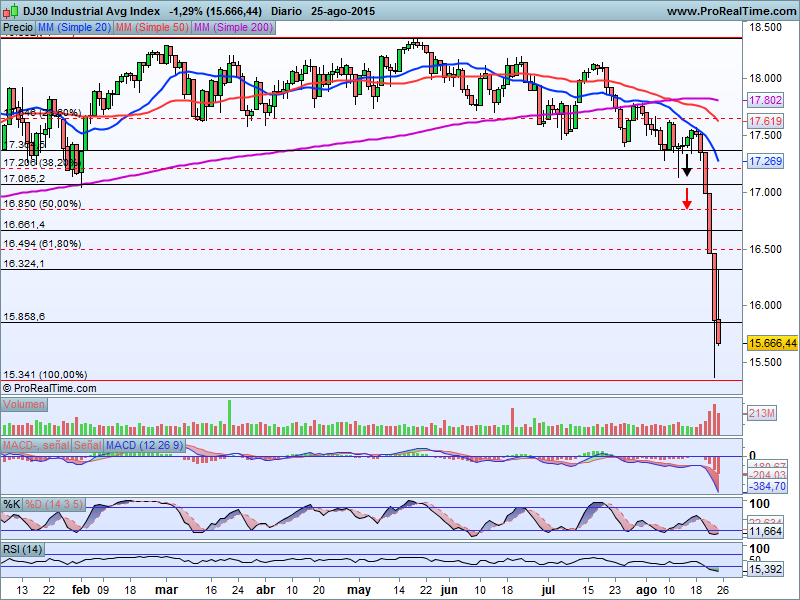Select the 17.619 red price tag

click(765, 121)
